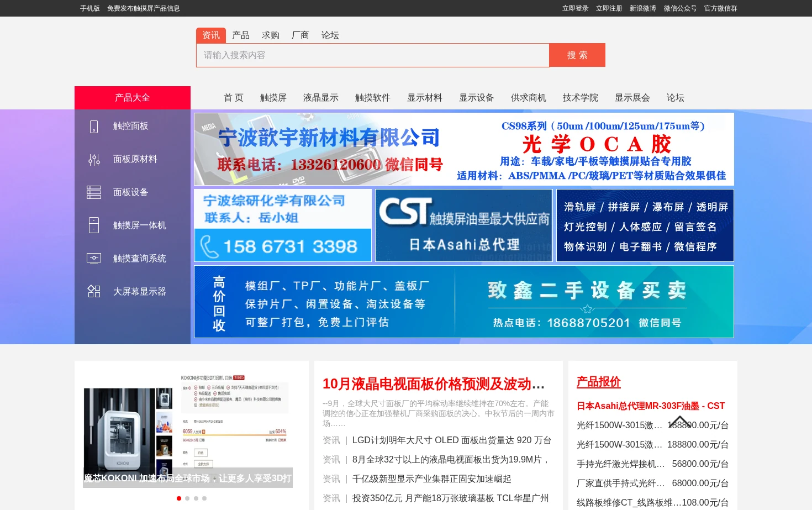Open the 新浪微博 link
Viewport: 812px width, 510px height.
[643, 8]
